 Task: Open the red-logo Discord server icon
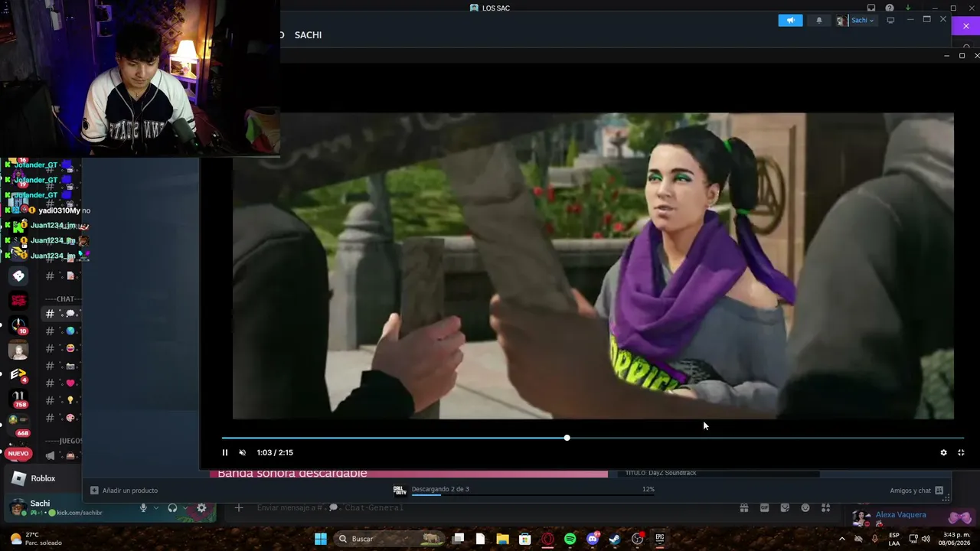click(19, 301)
